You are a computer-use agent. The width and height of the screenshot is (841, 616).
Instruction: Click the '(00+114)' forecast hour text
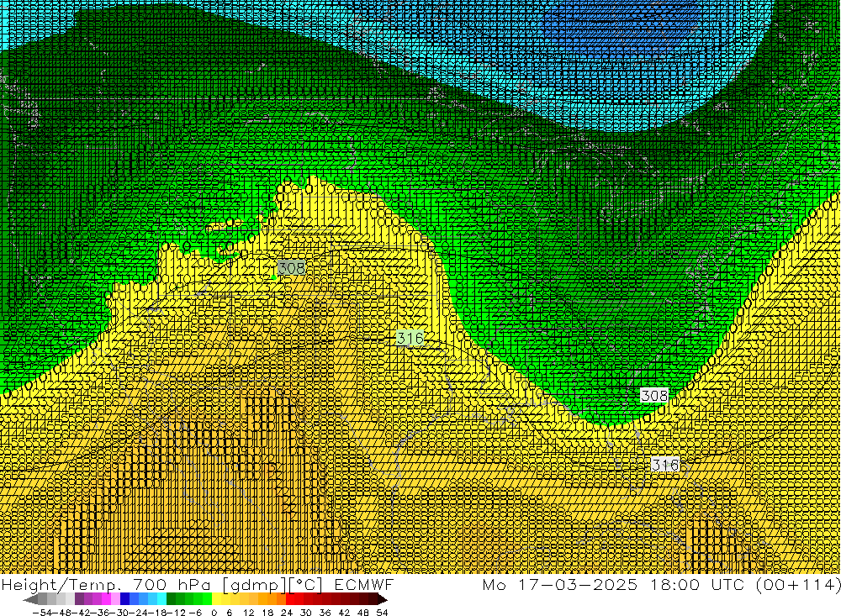tap(798, 584)
